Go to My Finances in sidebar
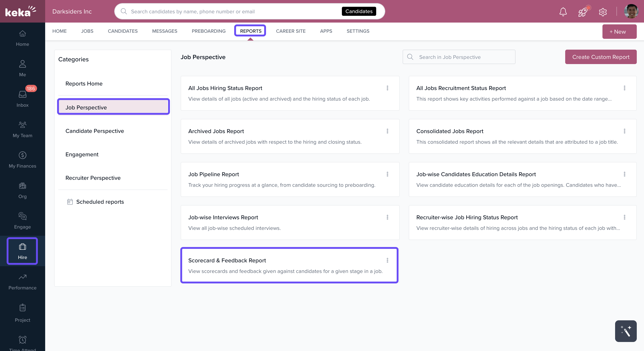Screen dimensions: 644x351 [22, 160]
